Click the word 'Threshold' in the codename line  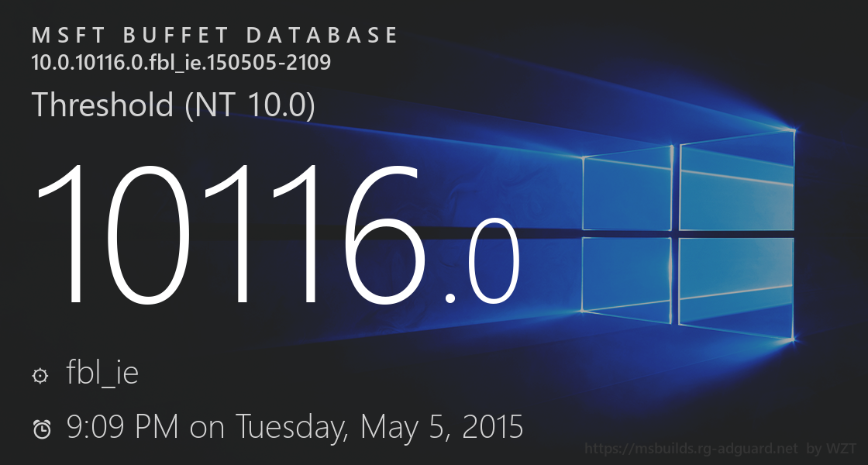click(x=102, y=105)
